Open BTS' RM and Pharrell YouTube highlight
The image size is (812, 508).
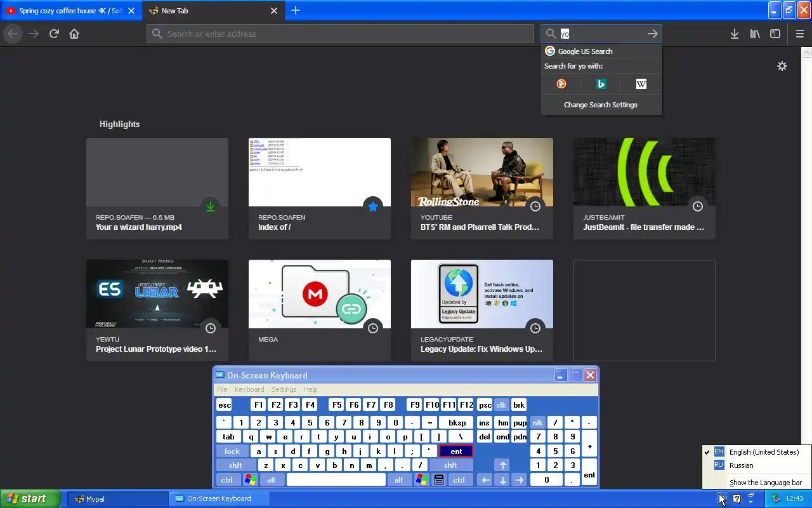(x=482, y=189)
